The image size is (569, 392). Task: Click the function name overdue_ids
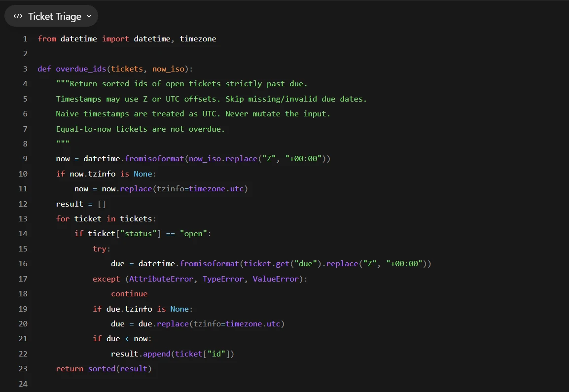[x=81, y=69]
